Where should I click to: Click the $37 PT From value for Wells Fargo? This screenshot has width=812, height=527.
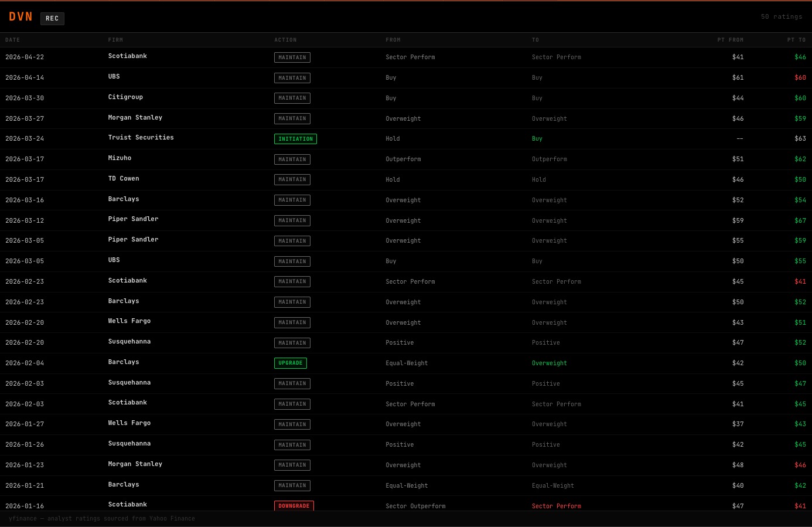pyautogui.click(x=738, y=424)
